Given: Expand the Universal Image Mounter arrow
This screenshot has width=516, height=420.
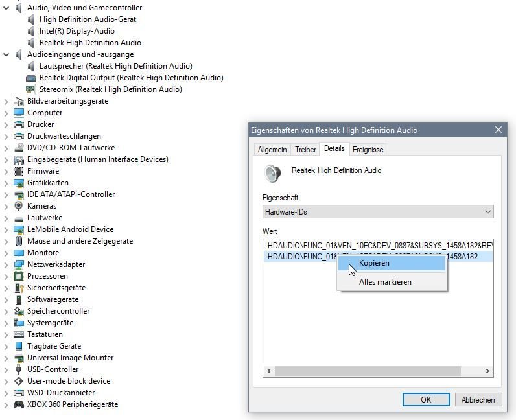Looking at the screenshot, I should point(6,358).
